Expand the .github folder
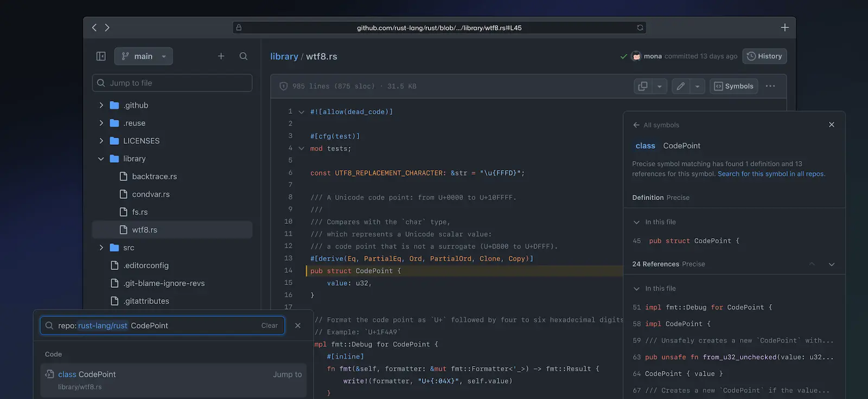Image resolution: width=868 pixels, height=399 pixels. [101, 105]
